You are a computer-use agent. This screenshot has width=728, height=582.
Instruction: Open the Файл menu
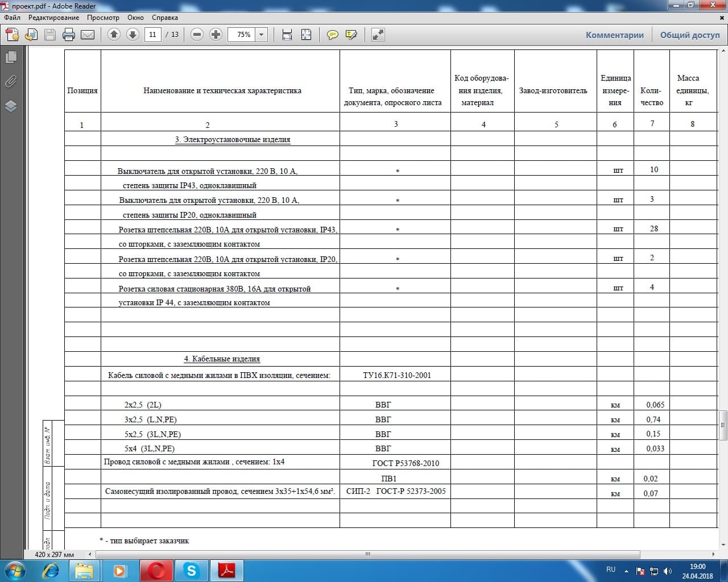click(12, 18)
